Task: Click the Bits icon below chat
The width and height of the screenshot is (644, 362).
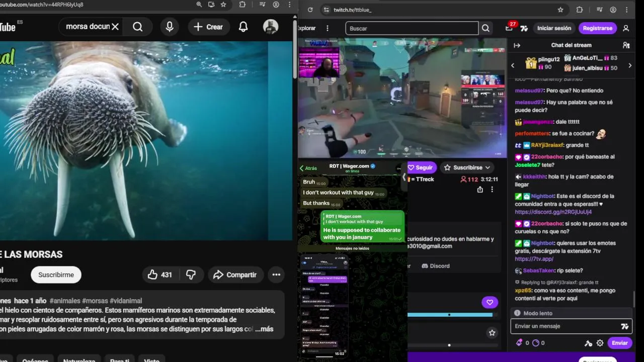Action: (x=519, y=343)
